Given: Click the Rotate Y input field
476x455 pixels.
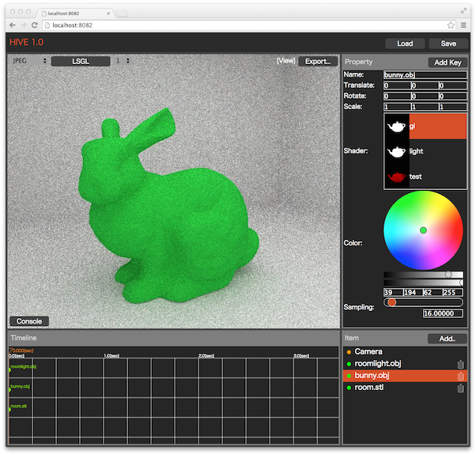Looking at the screenshot, I should [x=425, y=97].
